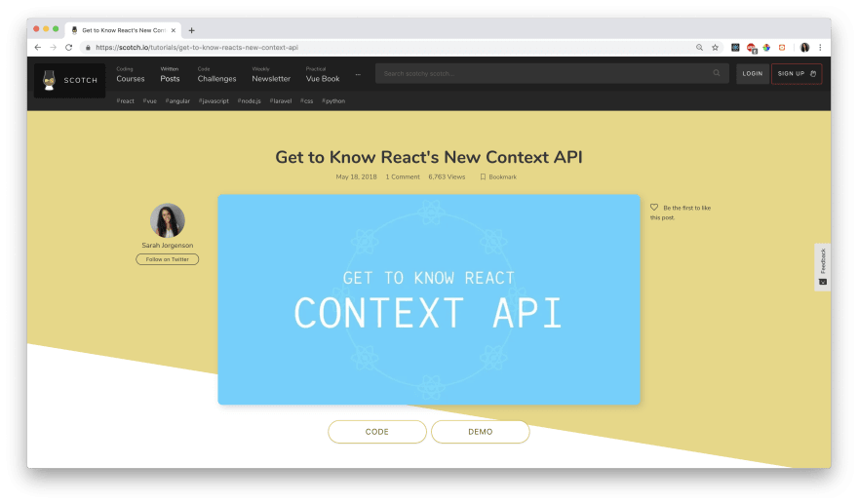Click the browser forward arrow

pos(53,48)
